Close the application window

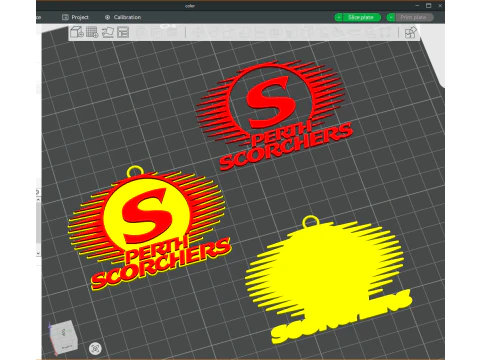click(440, 6)
